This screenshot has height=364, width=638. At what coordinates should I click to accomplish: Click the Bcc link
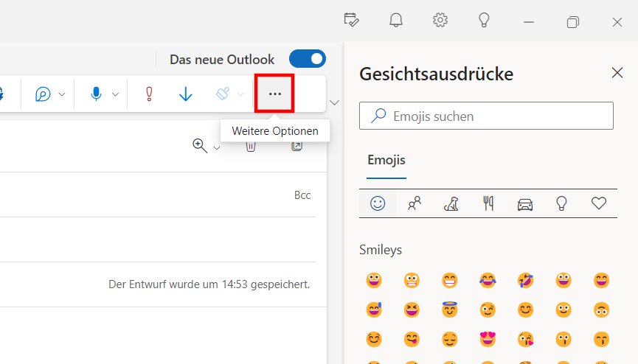[x=302, y=195]
